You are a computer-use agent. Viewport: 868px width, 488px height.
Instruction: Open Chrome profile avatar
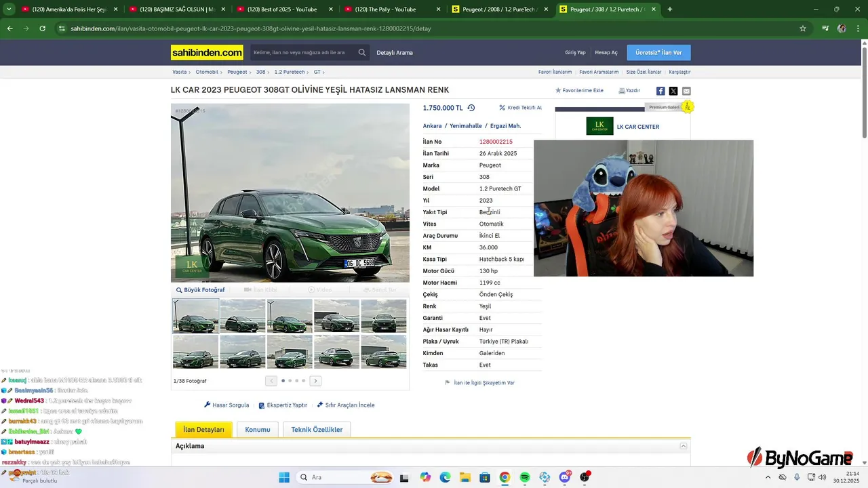click(x=842, y=28)
